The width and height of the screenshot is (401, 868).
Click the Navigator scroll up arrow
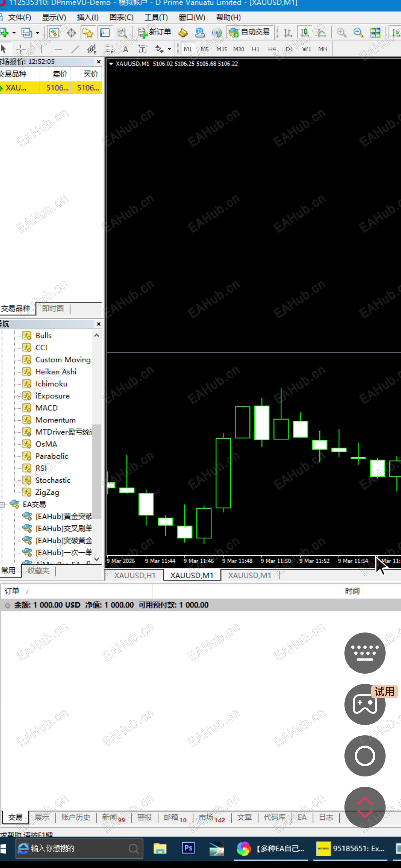tap(97, 335)
